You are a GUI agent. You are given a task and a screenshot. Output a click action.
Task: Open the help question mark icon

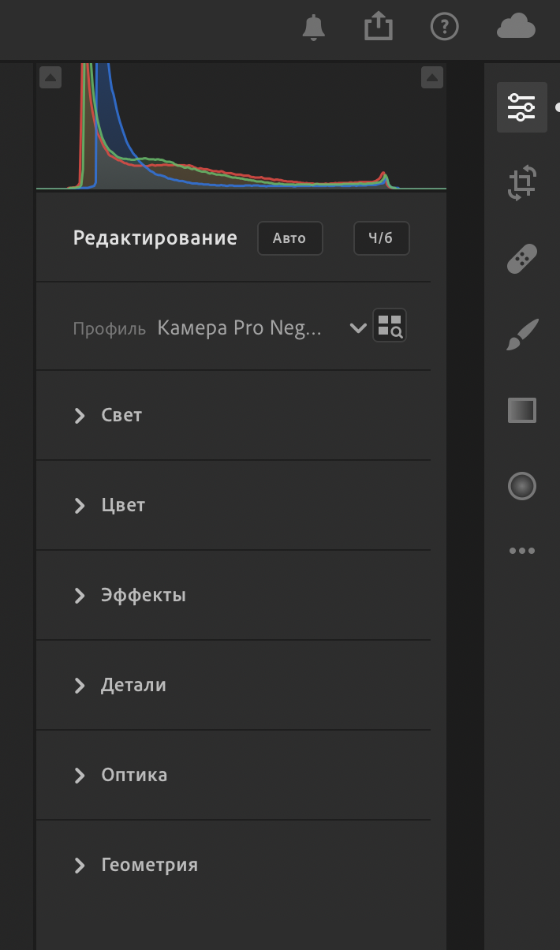click(x=444, y=27)
